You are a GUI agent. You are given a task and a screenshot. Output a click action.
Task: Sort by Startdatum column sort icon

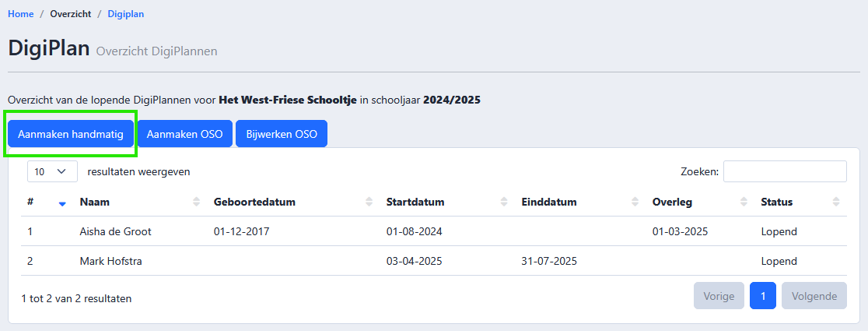(504, 202)
